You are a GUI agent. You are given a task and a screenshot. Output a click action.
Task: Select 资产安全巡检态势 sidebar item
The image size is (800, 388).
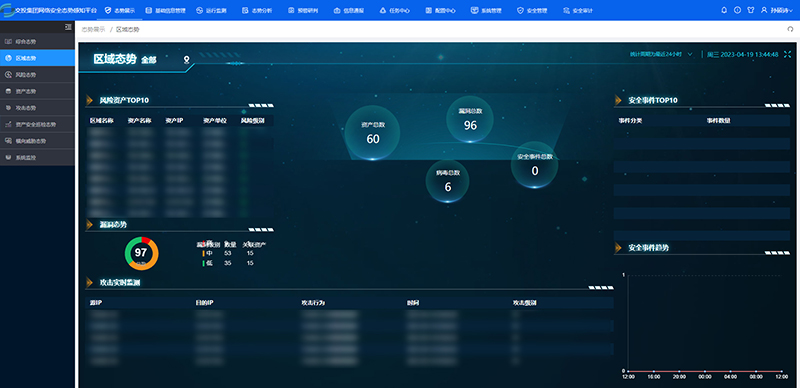click(x=37, y=124)
